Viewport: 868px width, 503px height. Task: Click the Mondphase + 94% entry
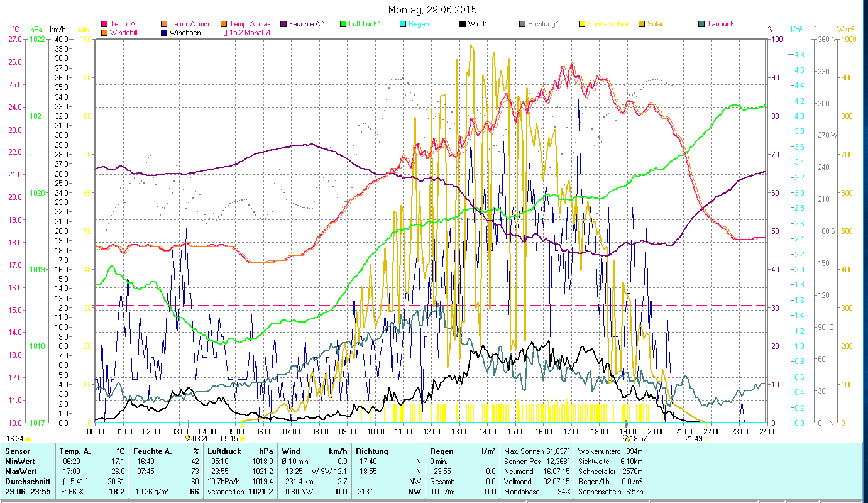tap(537, 492)
